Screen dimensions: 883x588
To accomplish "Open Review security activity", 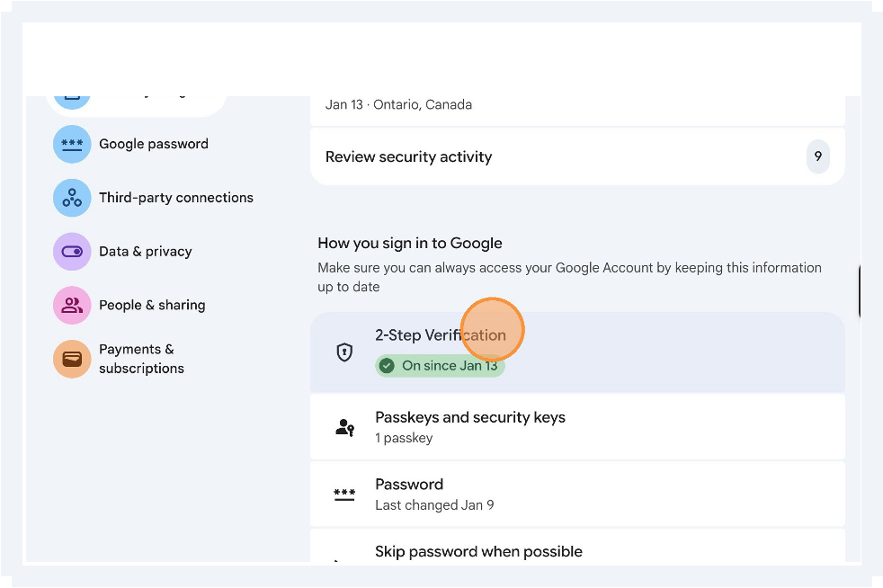I will tap(408, 156).
